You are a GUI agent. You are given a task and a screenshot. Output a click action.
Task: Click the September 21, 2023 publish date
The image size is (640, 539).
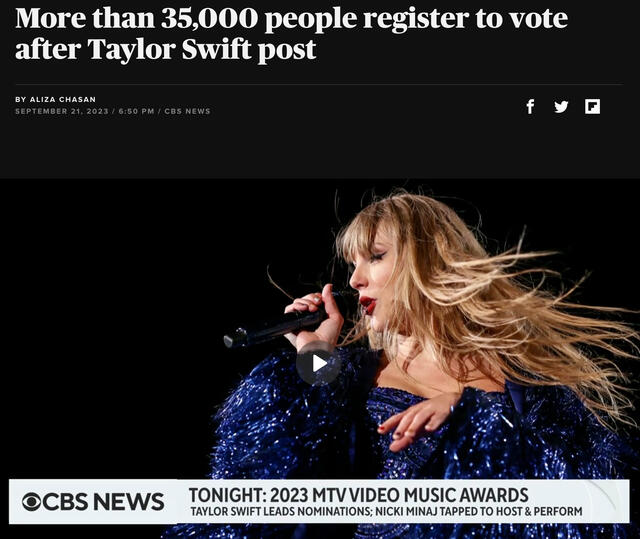coord(62,111)
